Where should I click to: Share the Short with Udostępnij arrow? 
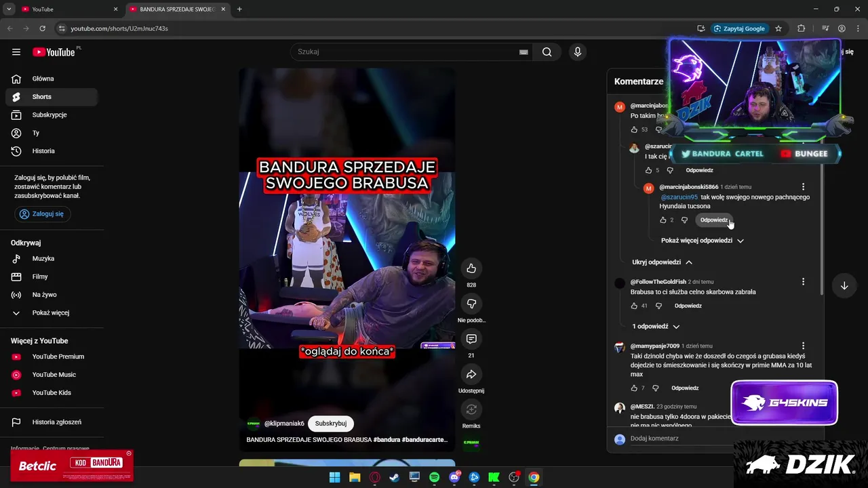(x=471, y=374)
